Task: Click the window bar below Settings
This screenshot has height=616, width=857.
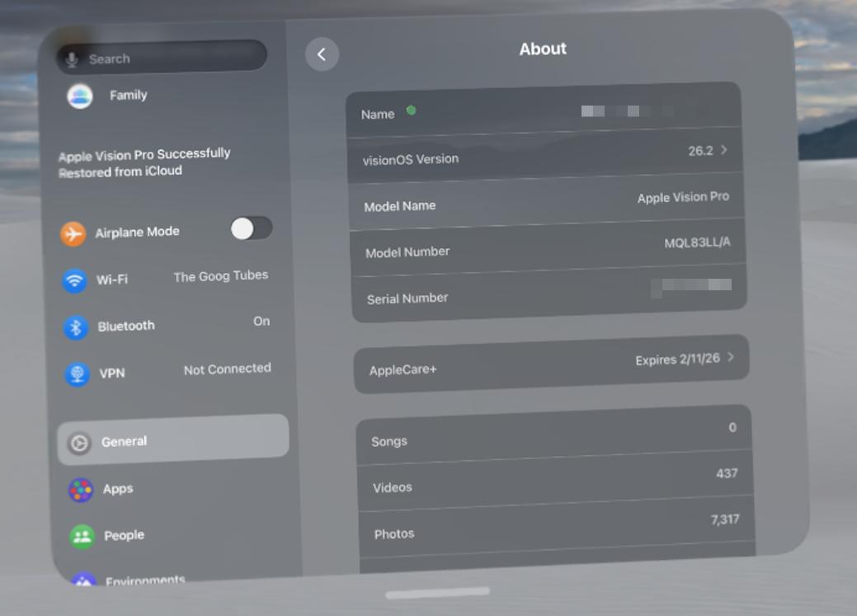Action: [x=437, y=592]
